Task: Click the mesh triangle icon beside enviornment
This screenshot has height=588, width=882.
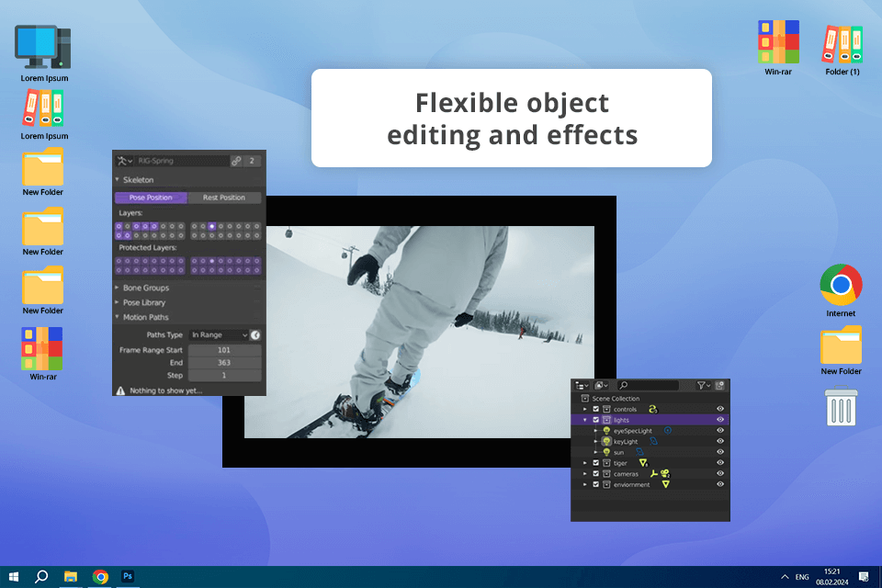Action: (665, 484)
